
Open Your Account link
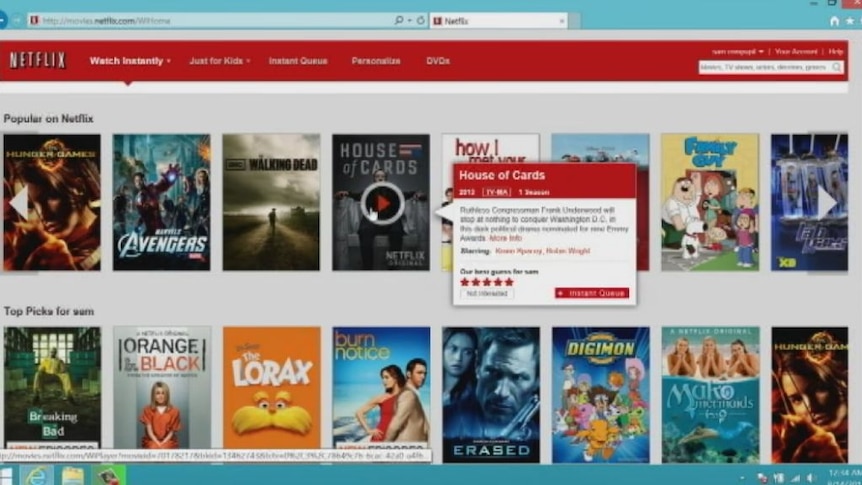(x=796, y=52)
